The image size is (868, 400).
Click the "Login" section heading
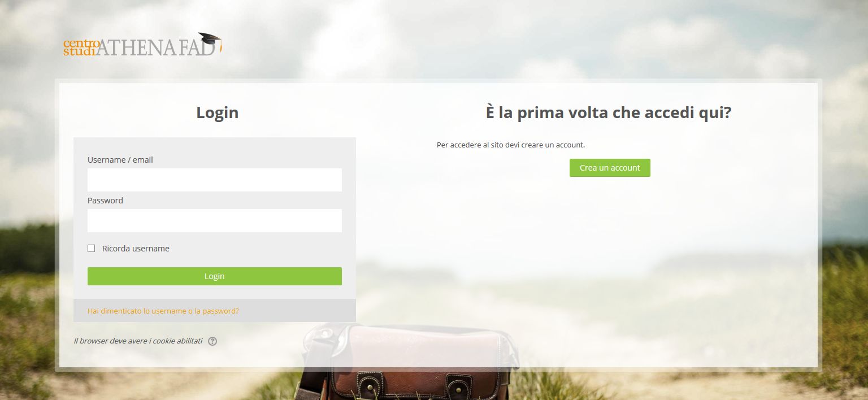(x=218, y=112)
